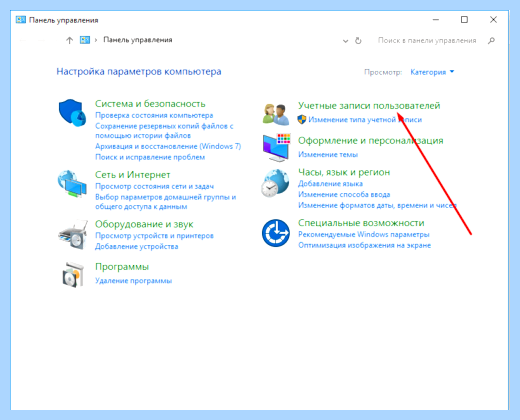
Task: Click Просмотр устройств и принтеров
Action: point(154,236)
